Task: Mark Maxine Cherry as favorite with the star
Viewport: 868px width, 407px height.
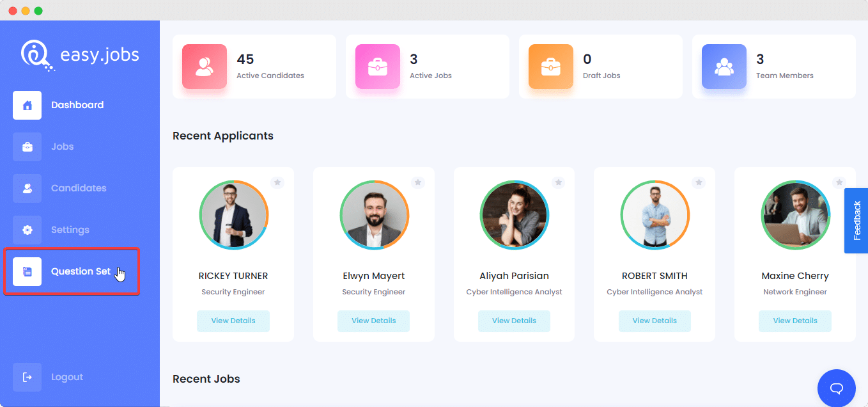Action: click(839, 182)
